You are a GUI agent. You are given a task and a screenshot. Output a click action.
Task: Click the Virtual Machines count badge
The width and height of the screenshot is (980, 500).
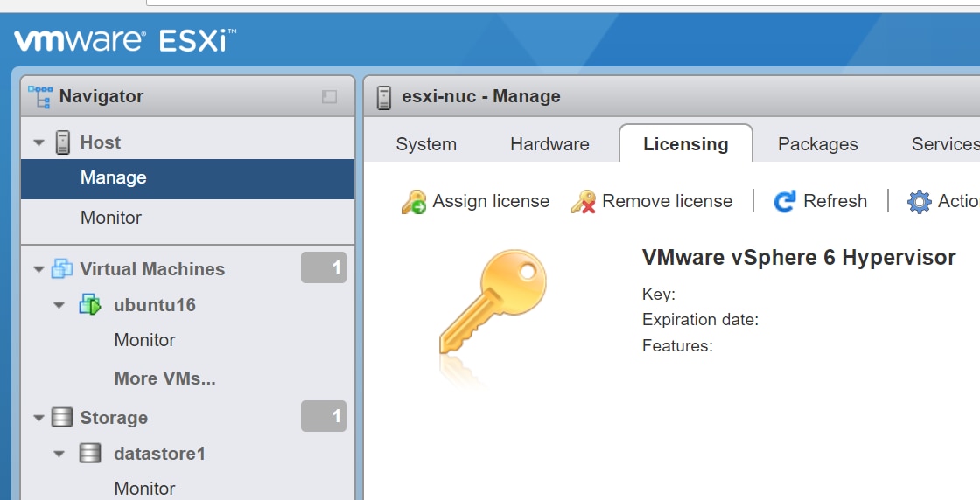click(324, 267)
